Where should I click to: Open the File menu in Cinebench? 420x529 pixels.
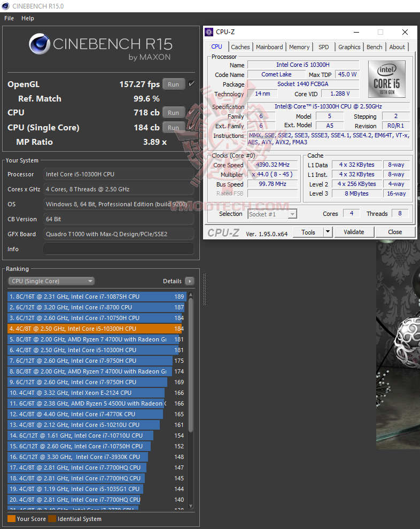tap(9, 18)
